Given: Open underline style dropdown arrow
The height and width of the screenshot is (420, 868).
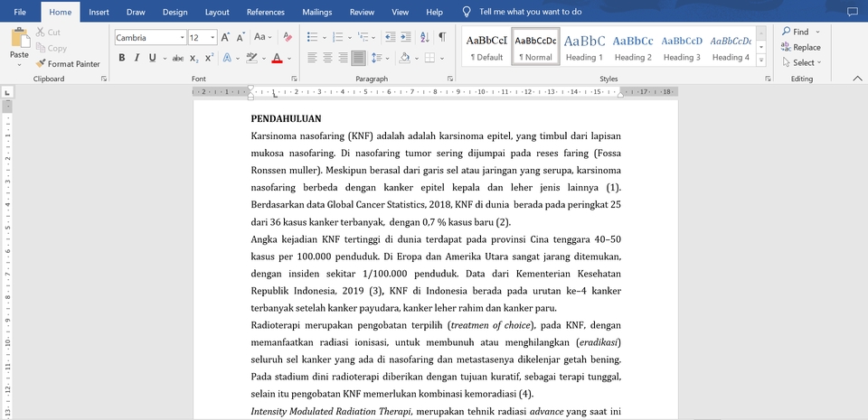Looking at the screenshot, I should pyautogui.click(x=165, y=58).
